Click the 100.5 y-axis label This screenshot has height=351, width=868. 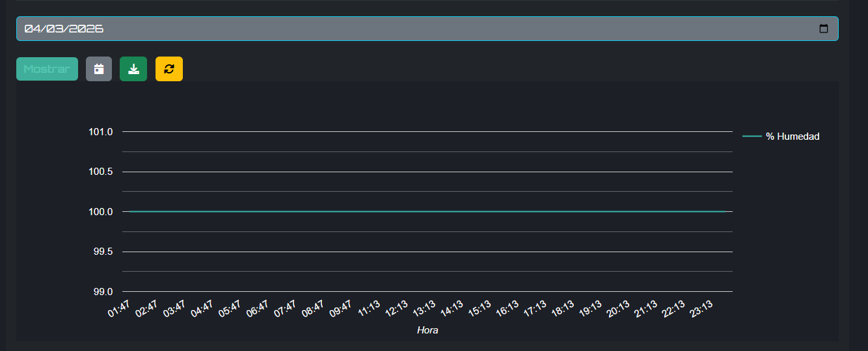[100, 172]
